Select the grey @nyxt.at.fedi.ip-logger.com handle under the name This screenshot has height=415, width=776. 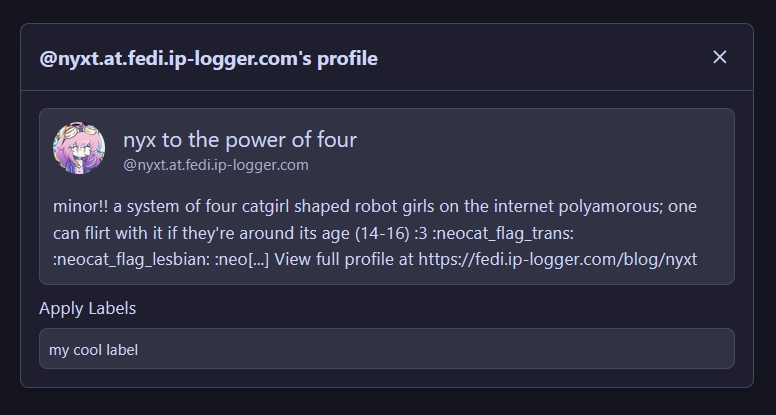[x=215, y=165]
